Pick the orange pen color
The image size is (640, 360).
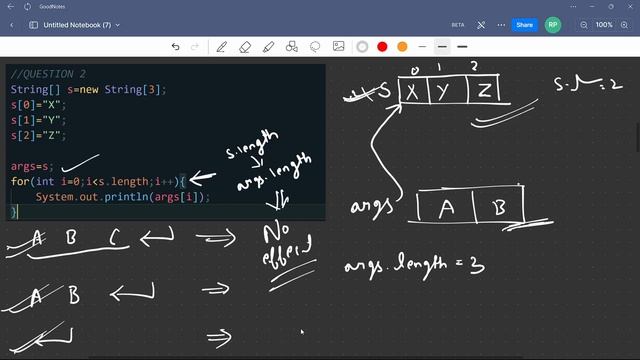(x=402, y=47)
